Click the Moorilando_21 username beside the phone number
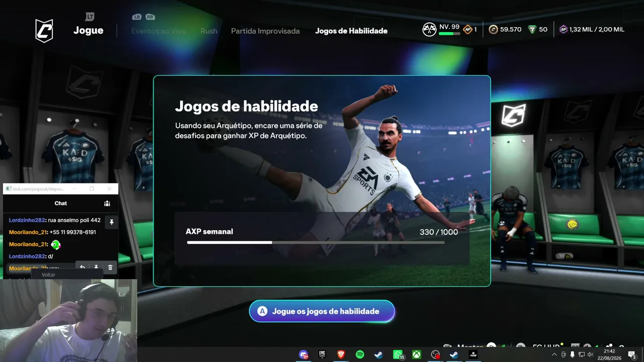Screen dimensions: 644x362 pyautogui.click(x=28, y=232)
